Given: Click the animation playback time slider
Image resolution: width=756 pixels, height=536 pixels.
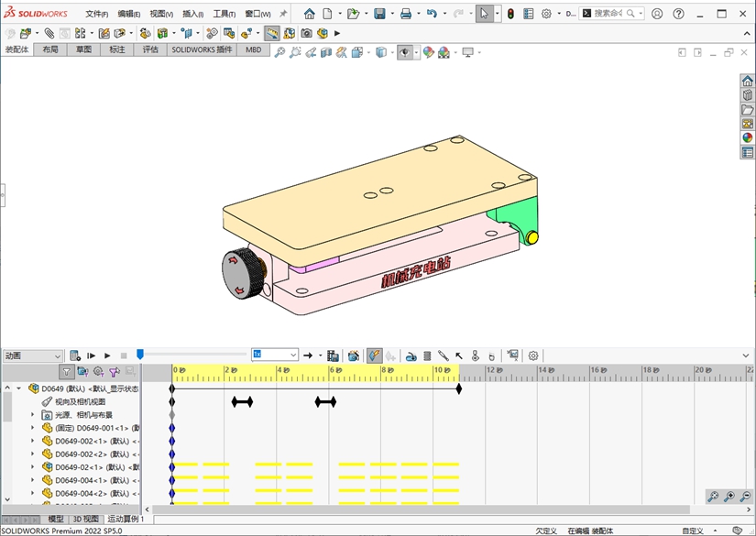Looking at the screenshot, I should (140, 355).
